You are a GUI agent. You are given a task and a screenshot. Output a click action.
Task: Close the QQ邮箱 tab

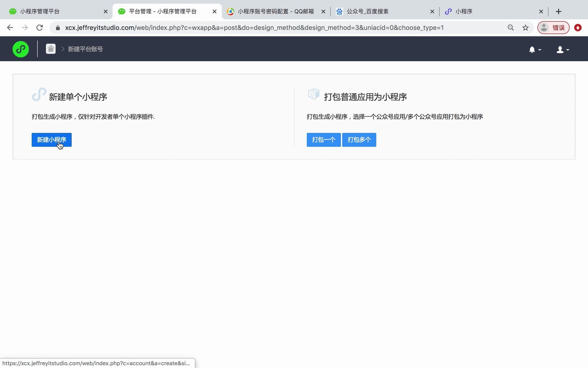tap(323, 12)
